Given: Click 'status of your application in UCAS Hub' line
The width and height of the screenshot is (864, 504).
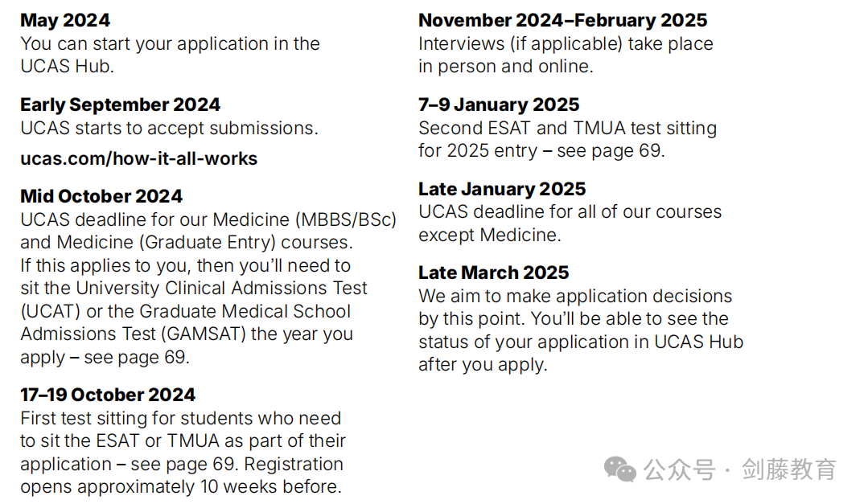Looking at the screenshot, I should tap(581, 342).
